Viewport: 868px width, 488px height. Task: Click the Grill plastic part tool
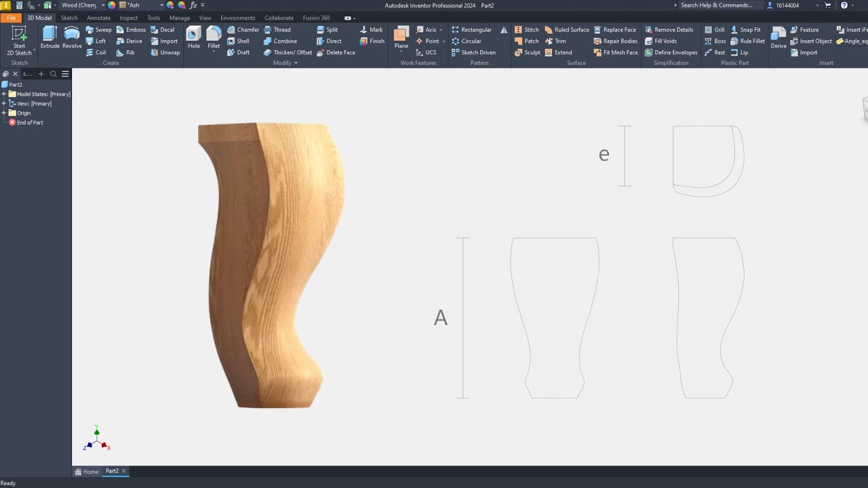714,30
